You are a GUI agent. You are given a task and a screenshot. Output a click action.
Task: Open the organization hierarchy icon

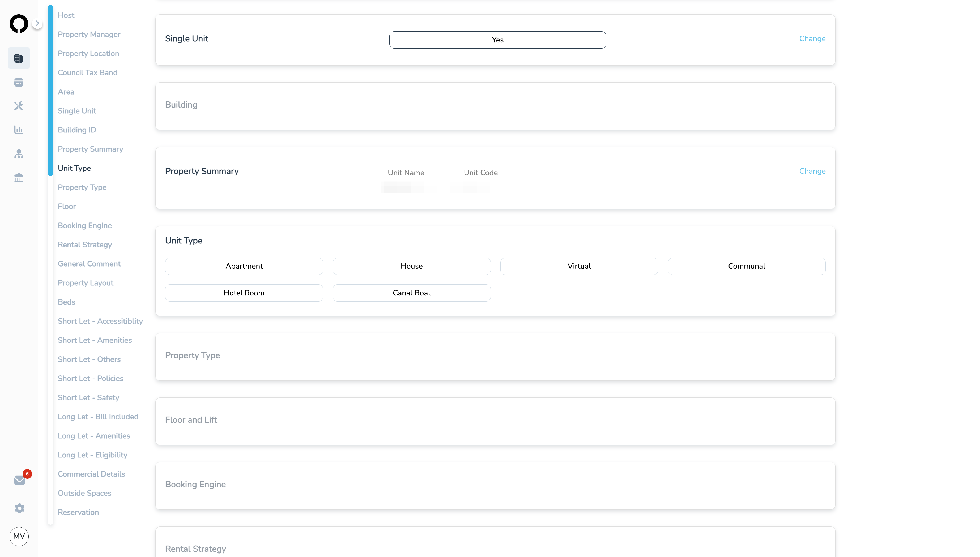coord(19,154)
